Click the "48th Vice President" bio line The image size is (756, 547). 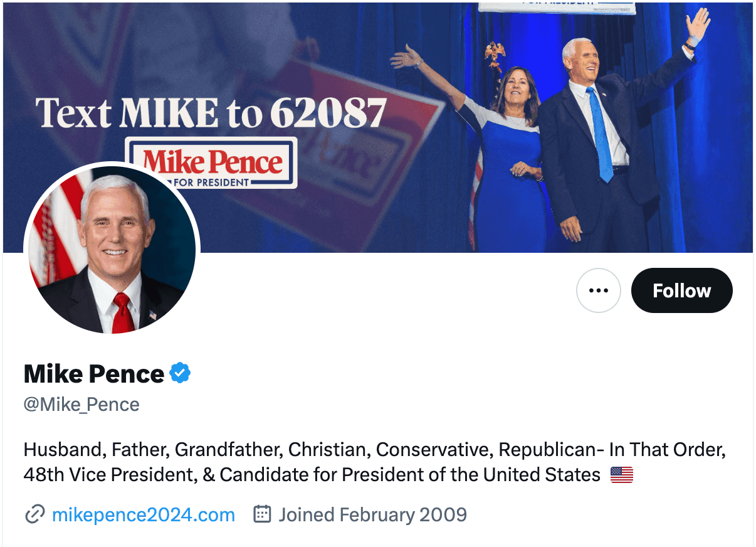coord(312,475)
